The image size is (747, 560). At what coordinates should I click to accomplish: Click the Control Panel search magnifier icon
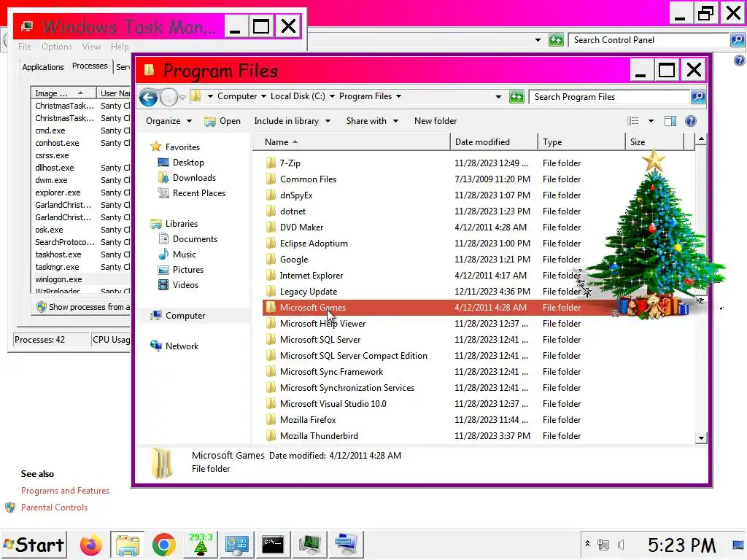click(x=738, y=40)
